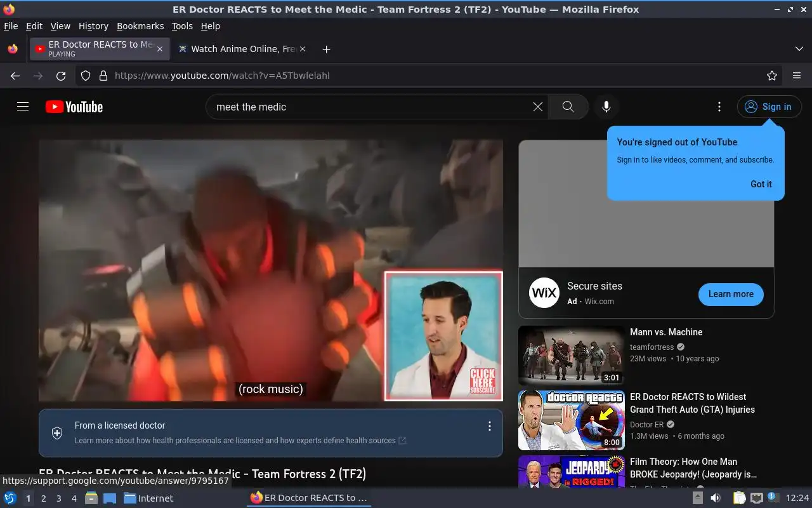Open the teamfortress channel name
This screenshot has width=812, height=508.
(652, 347)
